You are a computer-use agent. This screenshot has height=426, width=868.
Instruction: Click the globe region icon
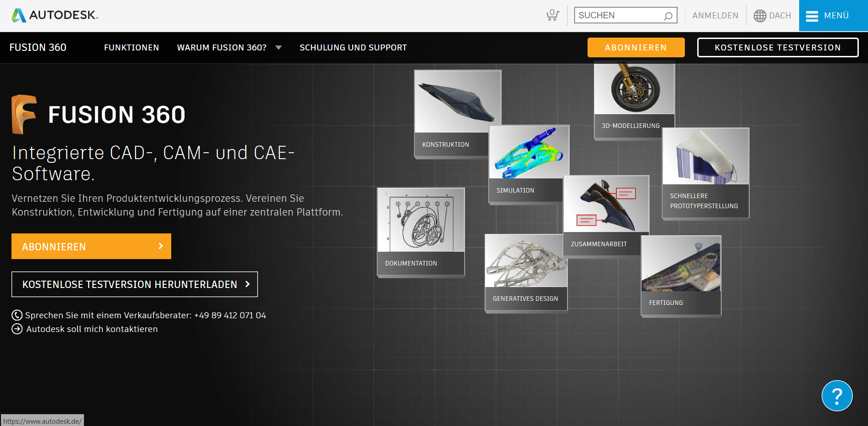(x=760, y=16)
